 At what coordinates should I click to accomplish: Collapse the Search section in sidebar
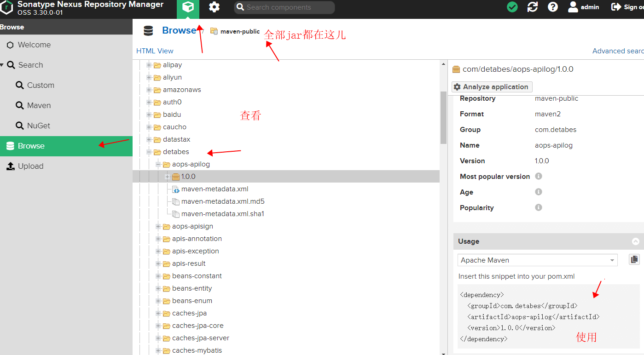tap(2, 65)
